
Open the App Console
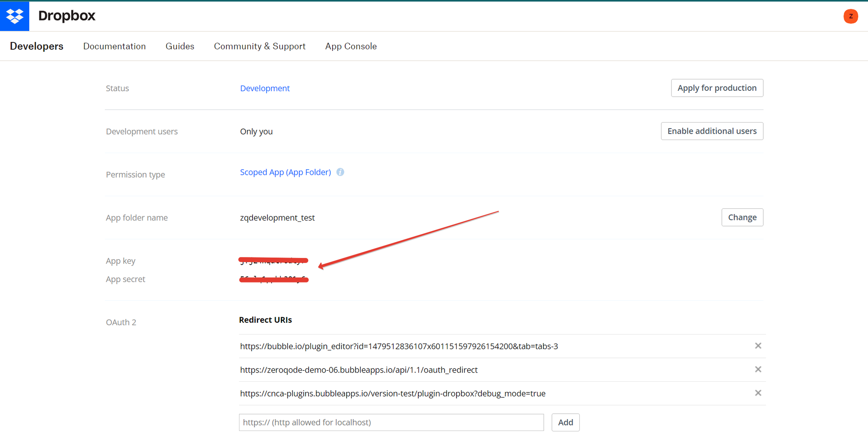351,46
